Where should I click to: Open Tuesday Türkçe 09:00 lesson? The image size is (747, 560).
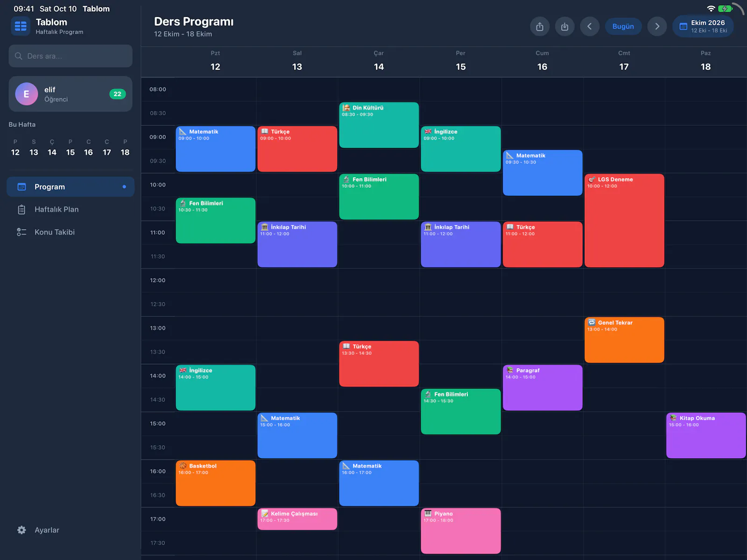tap(297, 149)
